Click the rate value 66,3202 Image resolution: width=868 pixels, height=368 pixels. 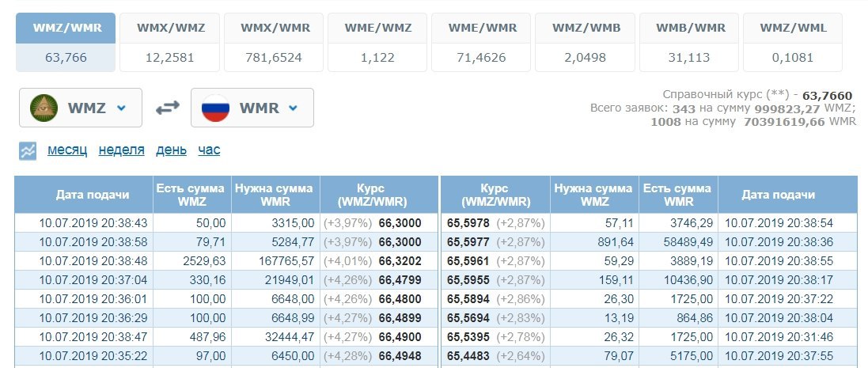coord(400,261)
